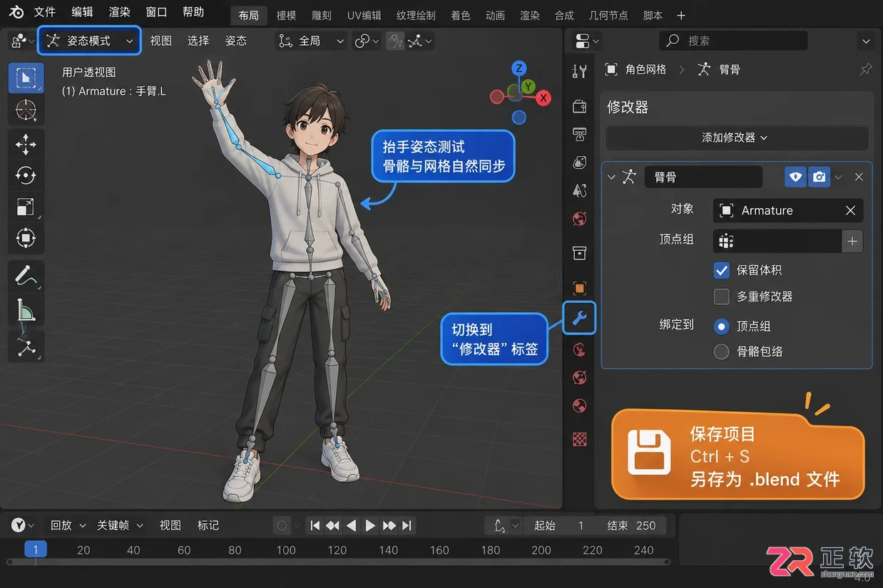883x588 pixels.
Task: Add a new workspace tab
Action: [681, 15]
